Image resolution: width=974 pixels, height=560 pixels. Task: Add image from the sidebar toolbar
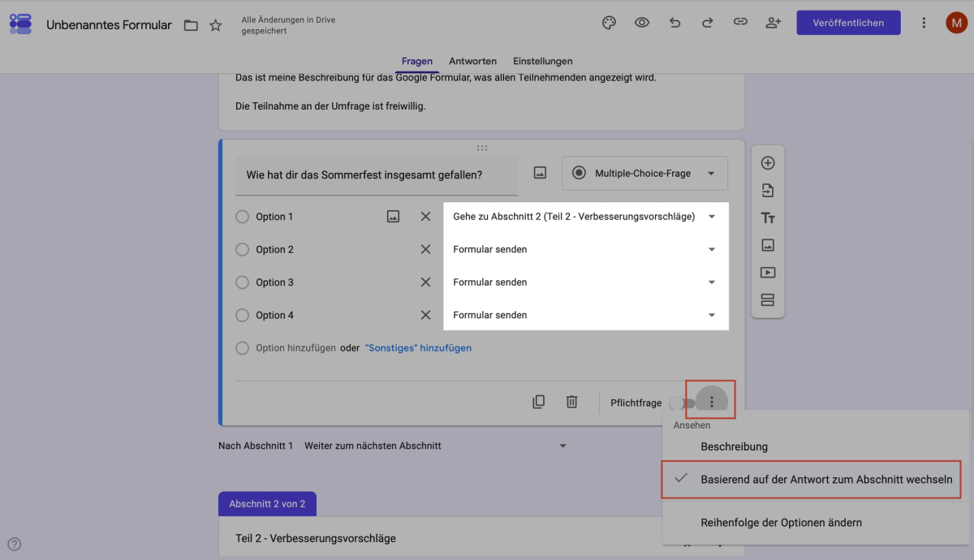768,245
